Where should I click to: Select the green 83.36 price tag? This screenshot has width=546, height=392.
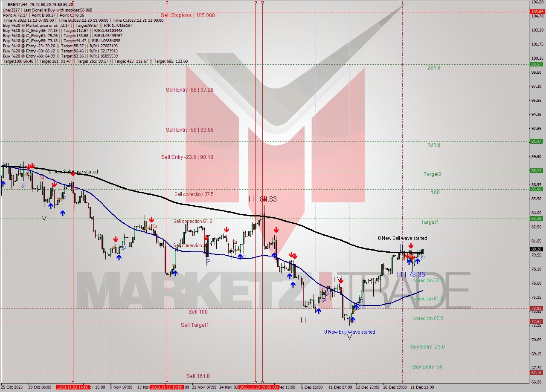pyautogui.click(x=536, y=219)
